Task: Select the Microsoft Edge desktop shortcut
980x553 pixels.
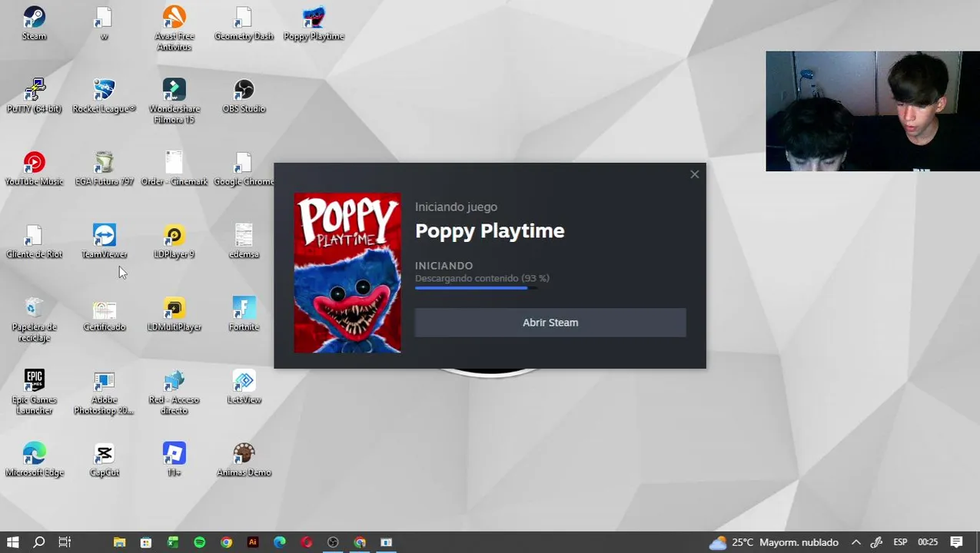Action: [34, 459]
